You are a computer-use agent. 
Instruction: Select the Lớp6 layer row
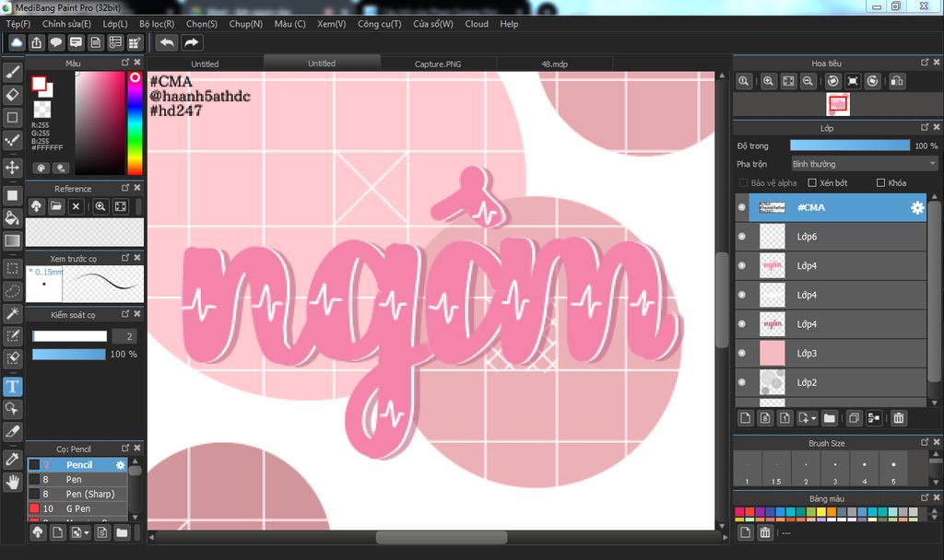[831, 237]
